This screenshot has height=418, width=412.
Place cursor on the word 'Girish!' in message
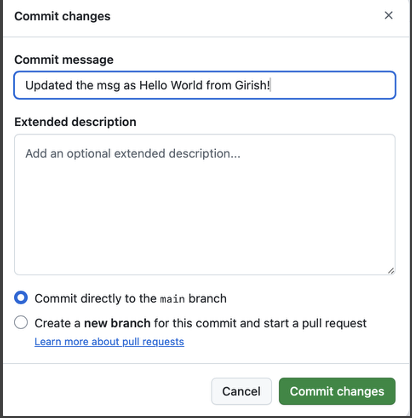252,85
